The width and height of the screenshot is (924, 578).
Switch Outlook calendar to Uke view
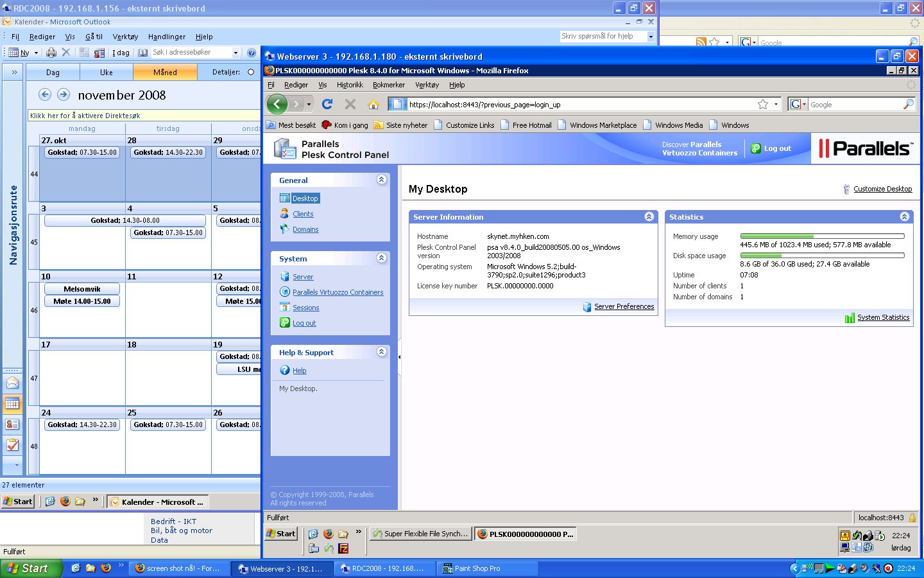(x=107, y=73)
